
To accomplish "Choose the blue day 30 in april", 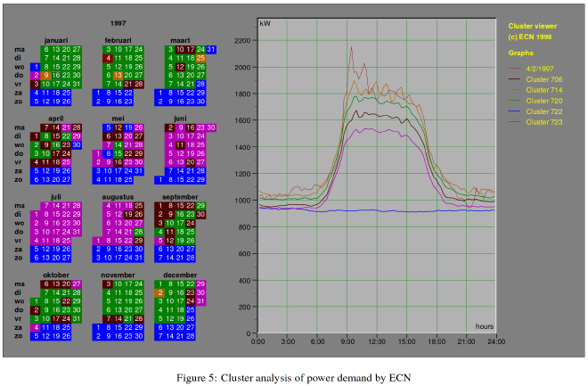I will (77, 144).
